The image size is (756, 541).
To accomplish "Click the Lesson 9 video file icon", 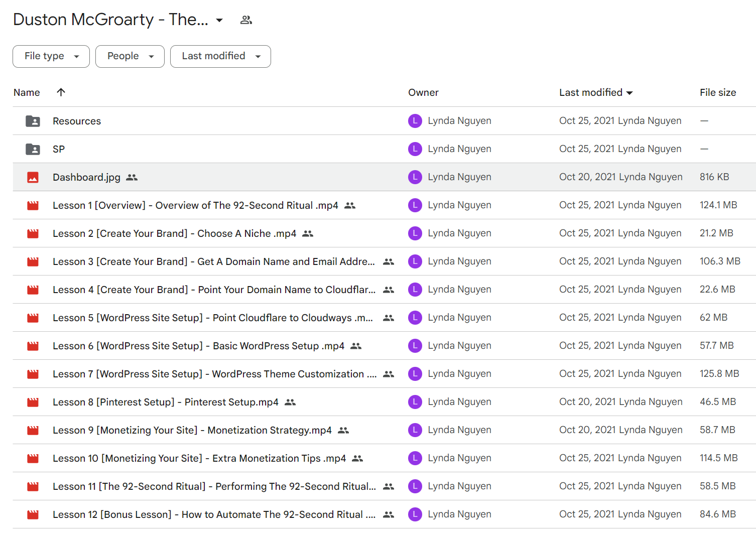I will pos(33,430).
